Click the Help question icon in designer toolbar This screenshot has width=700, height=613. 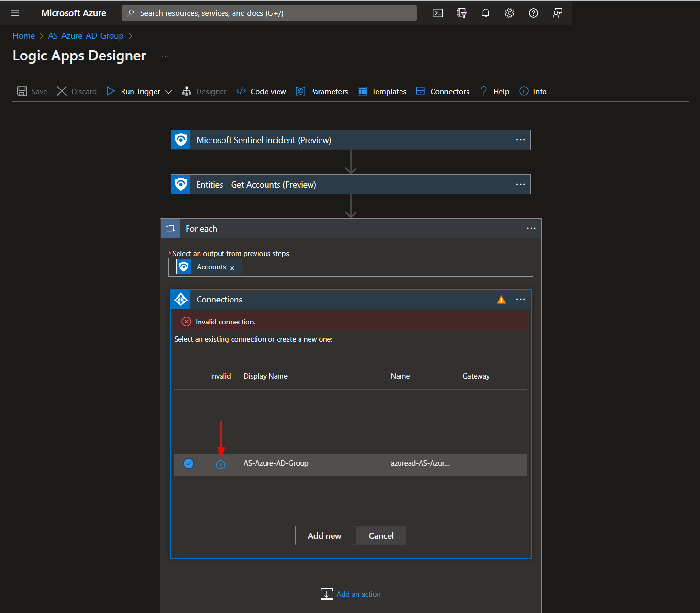[484, 91]
